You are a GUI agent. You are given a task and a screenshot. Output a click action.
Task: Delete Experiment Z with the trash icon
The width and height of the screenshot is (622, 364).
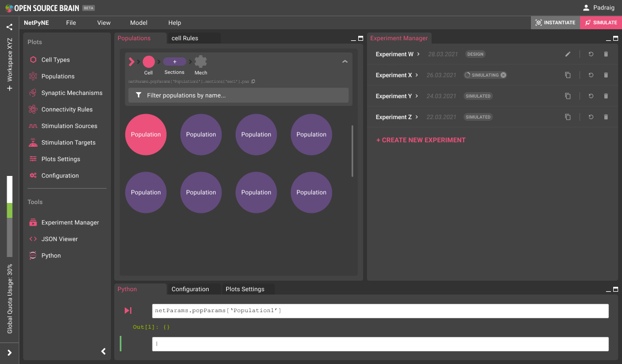pos(605,116)
